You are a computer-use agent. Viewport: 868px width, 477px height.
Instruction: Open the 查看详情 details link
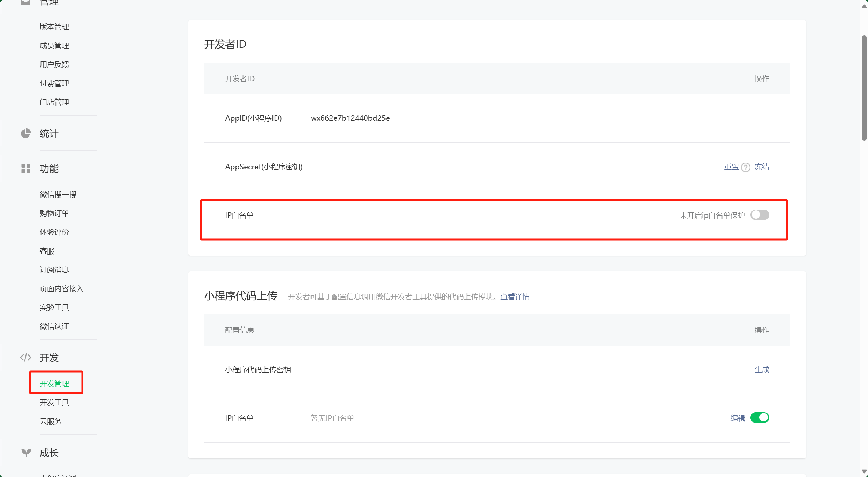515,296
